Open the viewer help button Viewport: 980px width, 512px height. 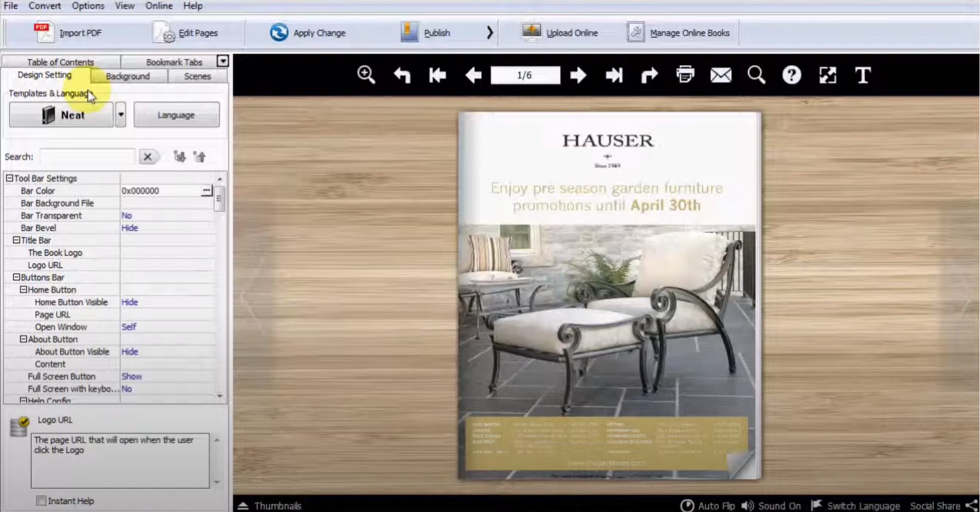tap(792, 76)
